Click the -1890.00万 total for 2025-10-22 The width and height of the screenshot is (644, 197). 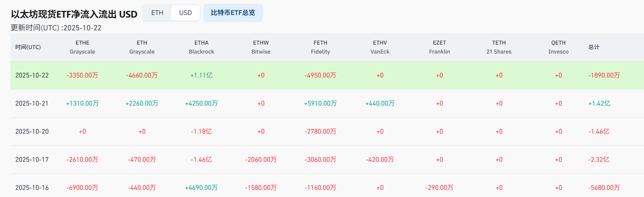pos(604,75)
